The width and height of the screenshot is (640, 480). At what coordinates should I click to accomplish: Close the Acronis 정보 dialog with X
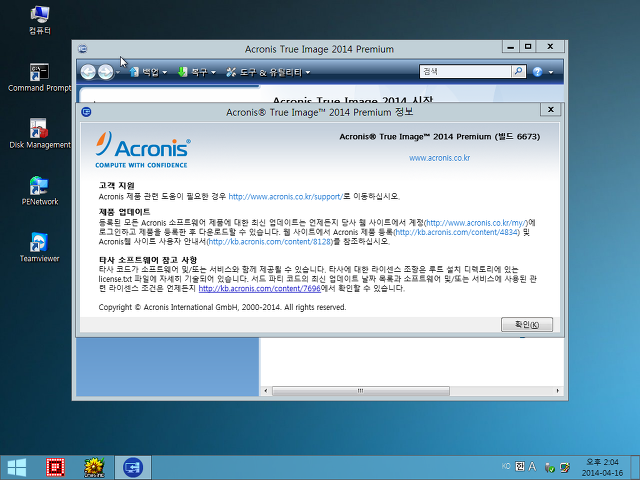551,109
